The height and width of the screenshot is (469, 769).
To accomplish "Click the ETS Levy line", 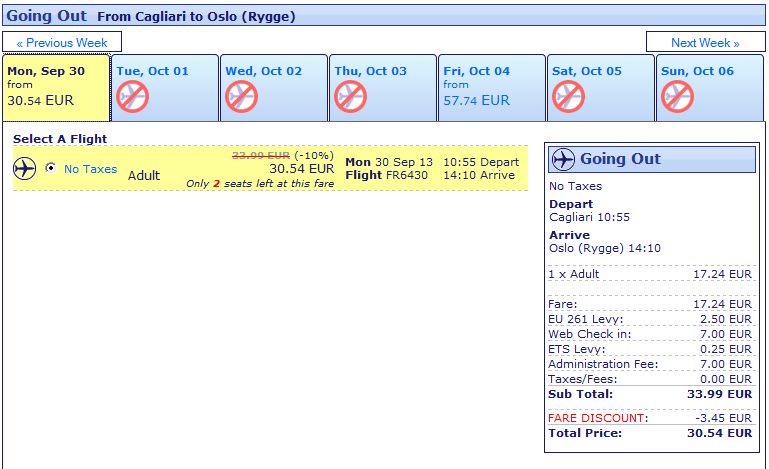I will (x=650, y=349).
